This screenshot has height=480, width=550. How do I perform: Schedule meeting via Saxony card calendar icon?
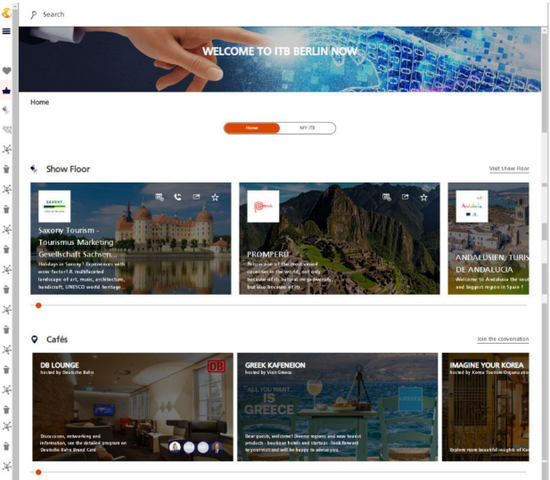click(160, 197)
